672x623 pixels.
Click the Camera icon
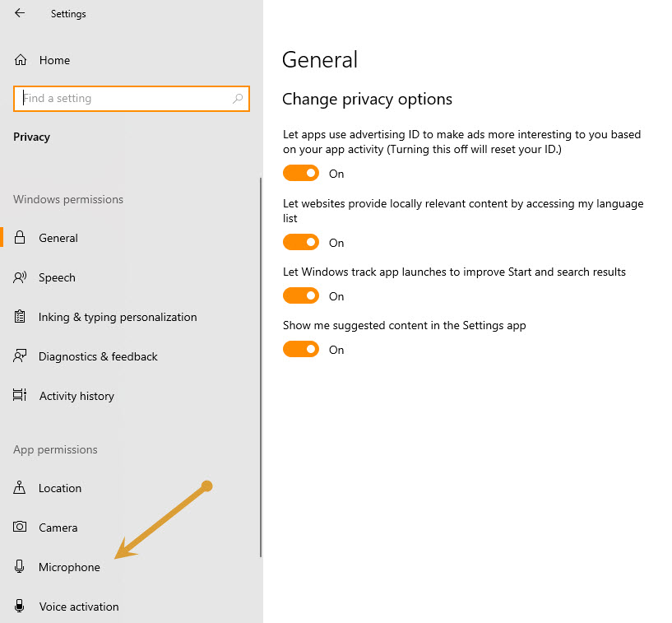point(20,527)
